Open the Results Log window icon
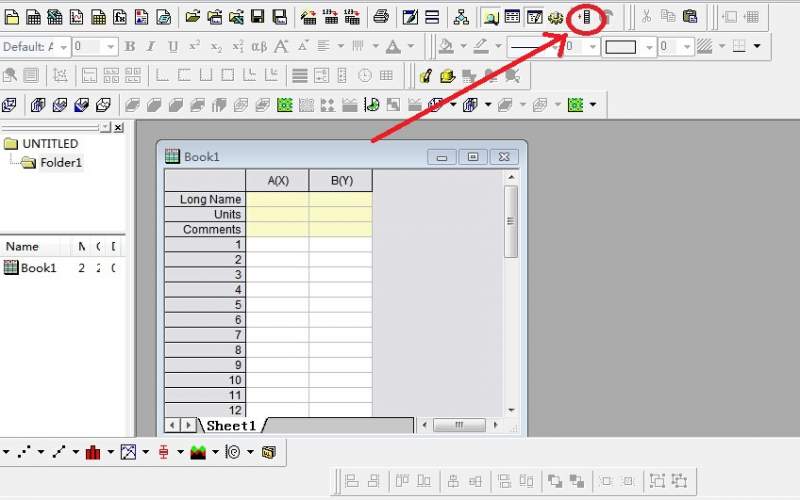This screenshot has height=500, width=800. 512,17
